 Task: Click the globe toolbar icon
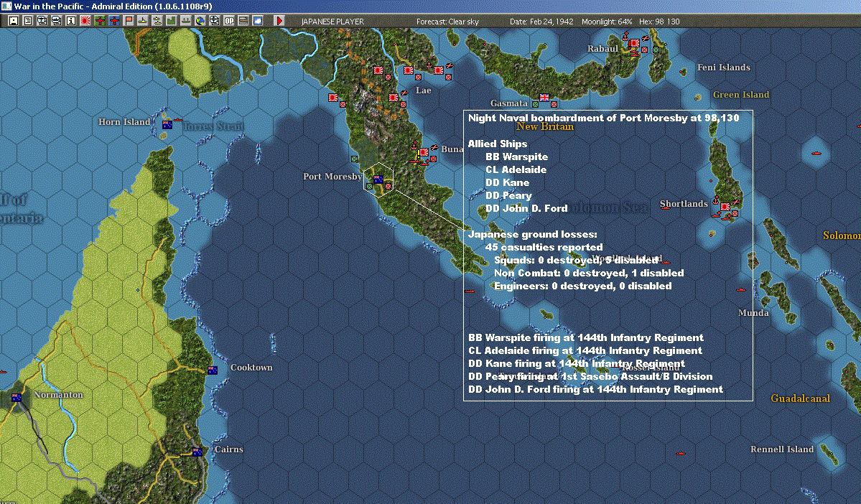click(x=200, y=21)
